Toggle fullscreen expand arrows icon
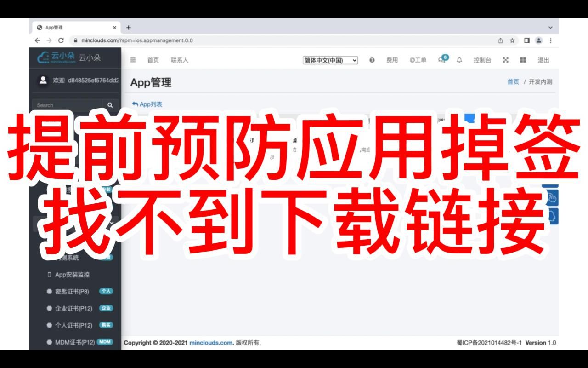The width and height of the screenshot is (588, 368). point(506,60)
